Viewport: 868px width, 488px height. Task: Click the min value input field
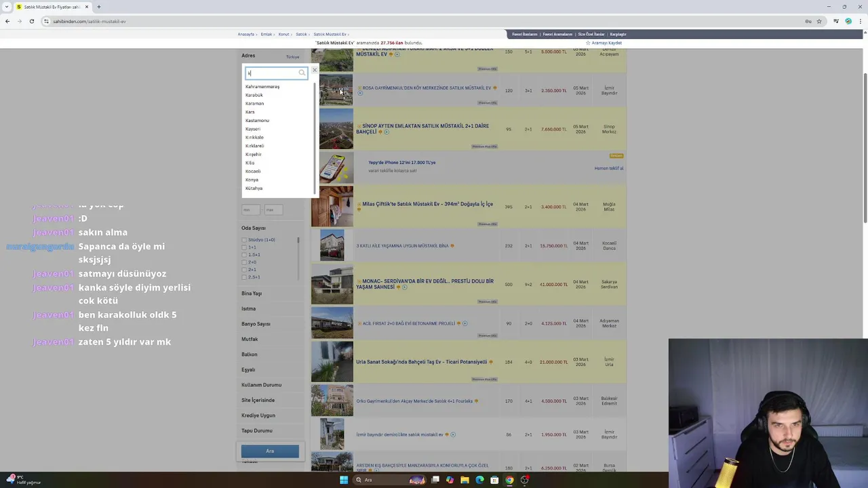click(x=251, y=209)
